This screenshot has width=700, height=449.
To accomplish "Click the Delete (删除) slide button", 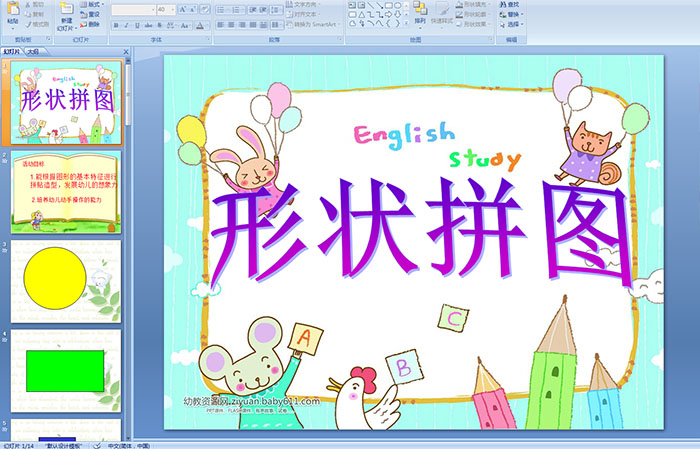I will click(x=90, y=25).
